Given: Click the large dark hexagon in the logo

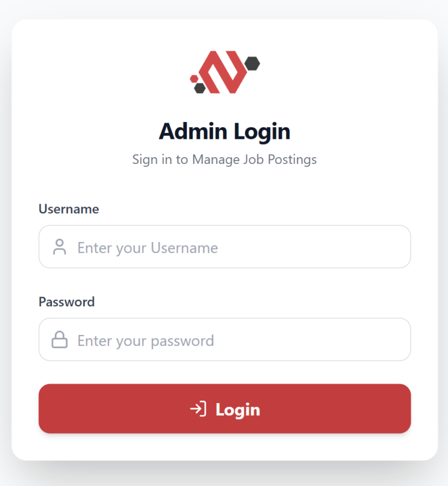Looking at the screenshot, I should [253, 63].
